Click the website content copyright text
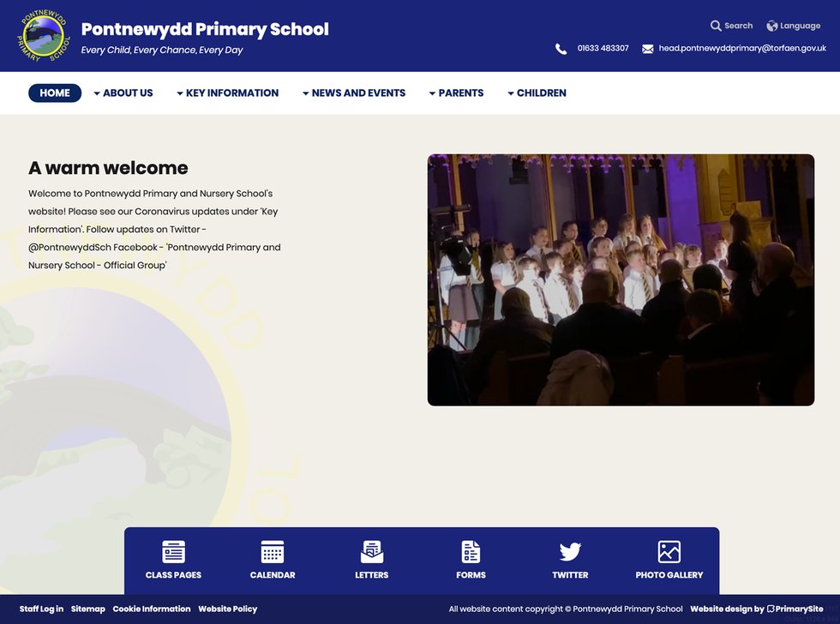840x624 pixels. (x=566, y=609)
